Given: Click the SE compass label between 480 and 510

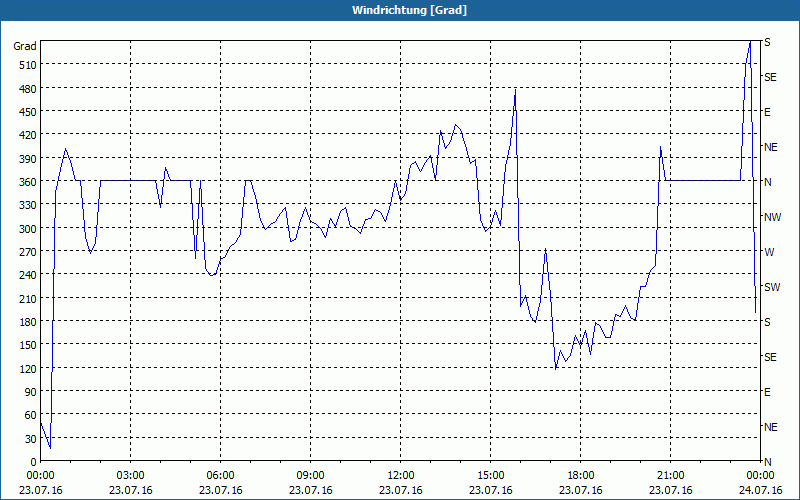Looking at the screenshot, I should tap(770, 77).
